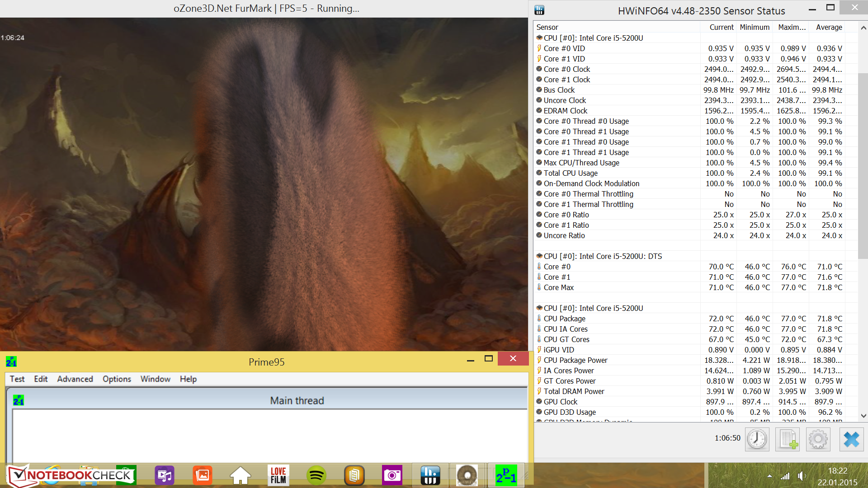Click the Average column header
This screenshot has width=868, height=488.
point(829,27)
